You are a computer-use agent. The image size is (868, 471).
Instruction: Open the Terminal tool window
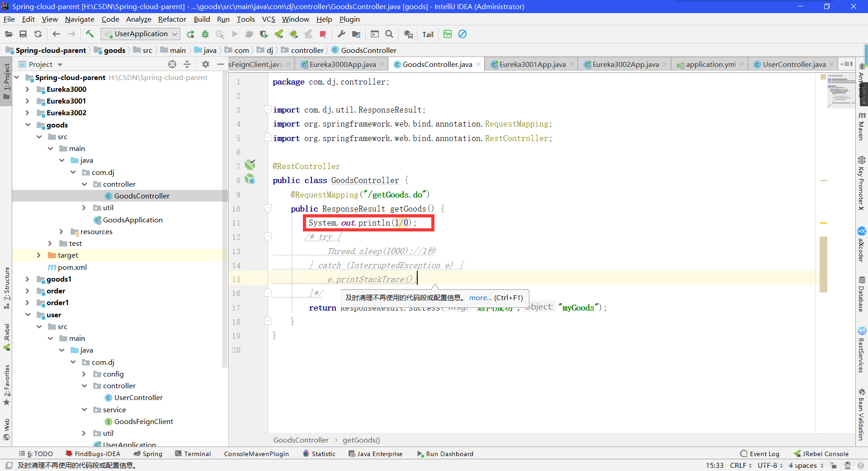193,454
